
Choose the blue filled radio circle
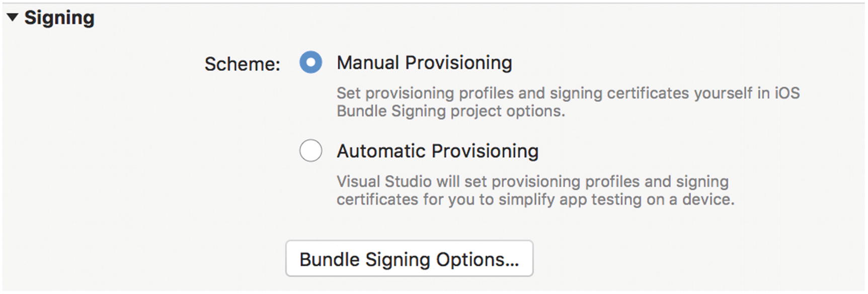310,63
